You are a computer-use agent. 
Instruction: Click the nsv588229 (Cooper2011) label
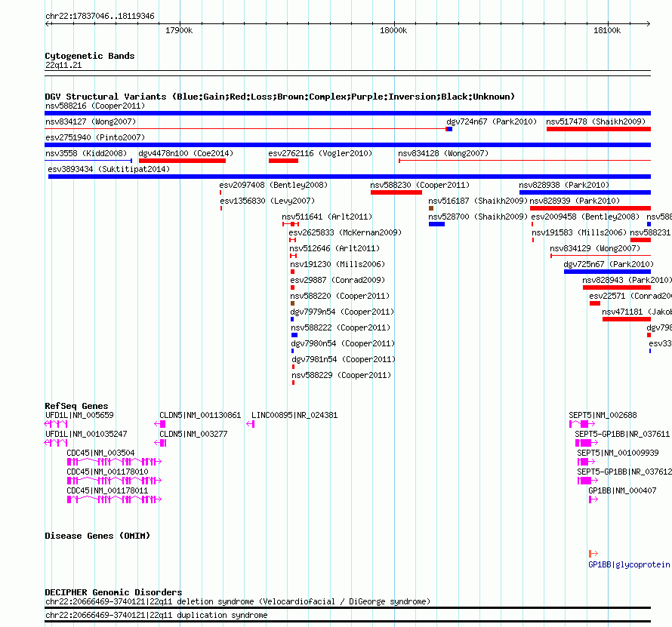point(341,375)
